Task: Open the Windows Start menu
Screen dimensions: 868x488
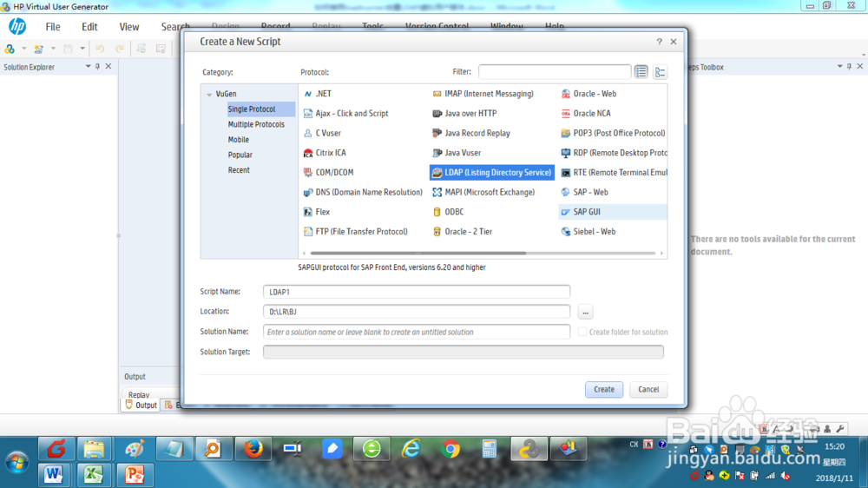Action: click(x=16, y=463)
